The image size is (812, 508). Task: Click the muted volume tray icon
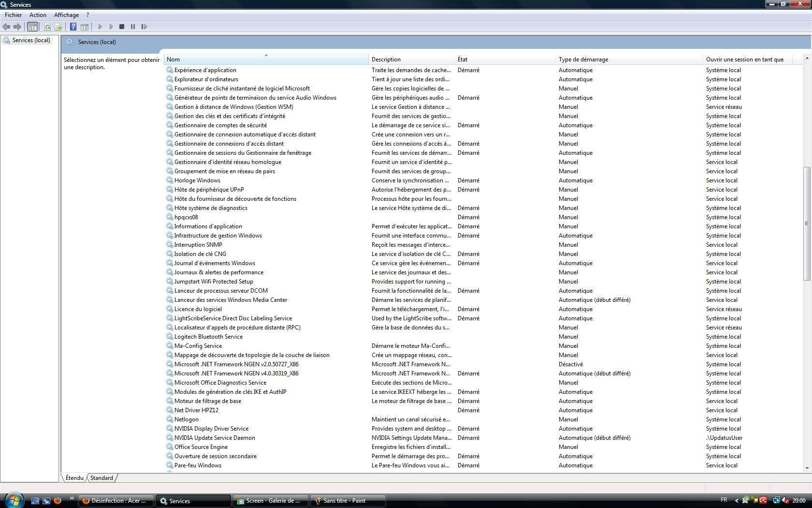tap(785, 501)
